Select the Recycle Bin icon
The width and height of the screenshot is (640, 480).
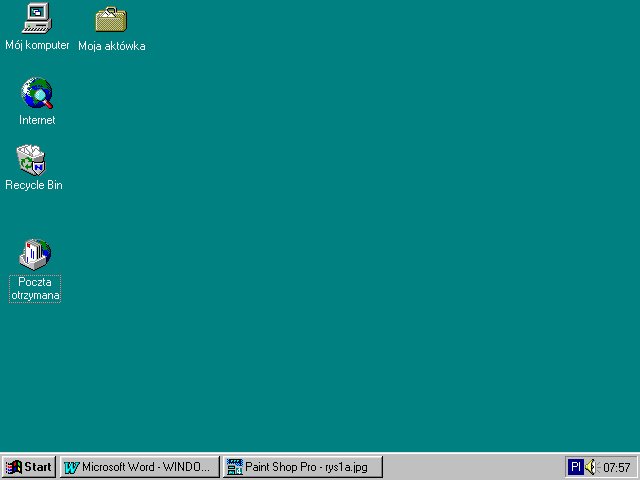coord(32,159)
